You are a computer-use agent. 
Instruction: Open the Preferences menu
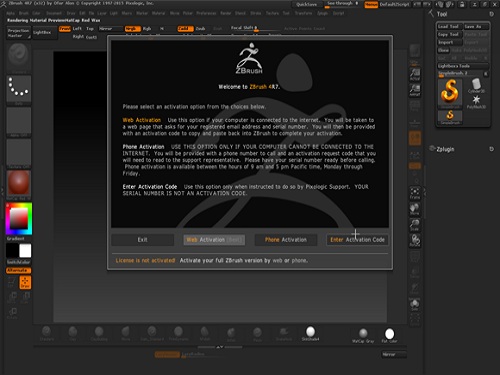coord(206,13)
